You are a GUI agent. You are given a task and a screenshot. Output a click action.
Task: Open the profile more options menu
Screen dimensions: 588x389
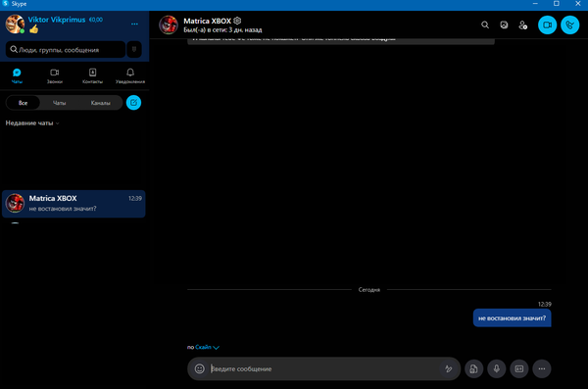(x=134, y=24)
